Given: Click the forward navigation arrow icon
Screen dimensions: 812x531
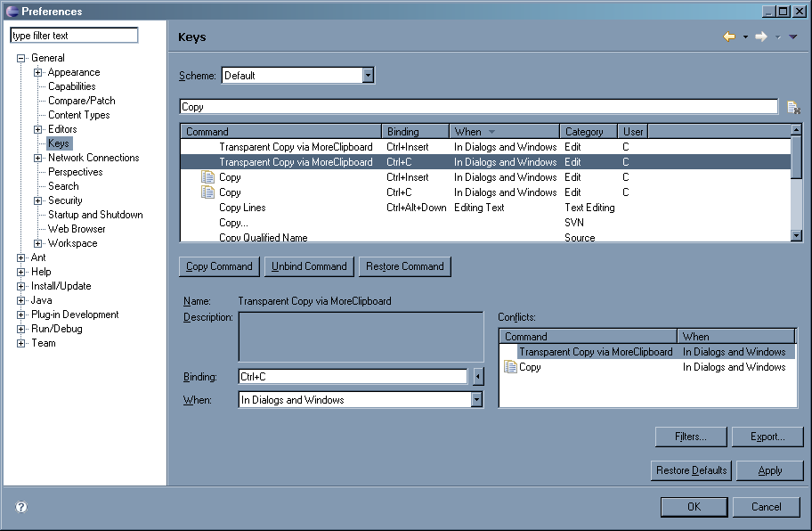Looking at the screenshot, I should (760, 37).
